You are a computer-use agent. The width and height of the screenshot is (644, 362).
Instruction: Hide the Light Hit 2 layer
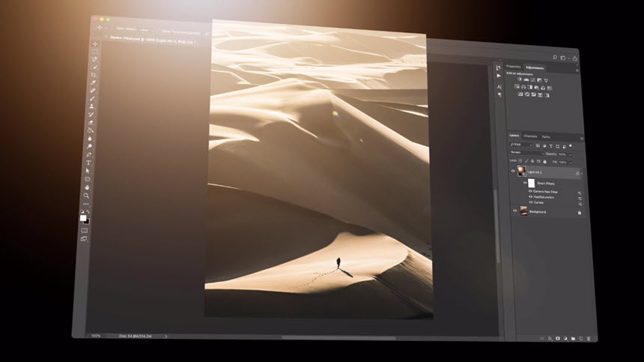click(x=513, y=171)
